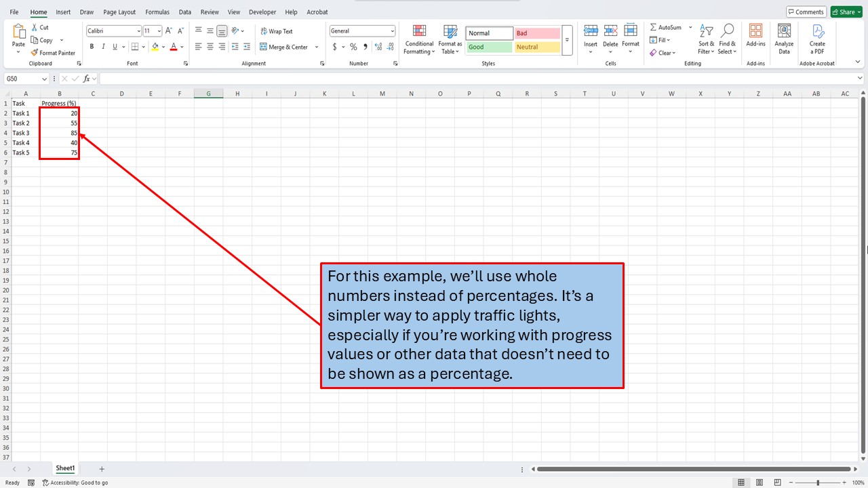The width and height of the screenshot is (868, 488).
Task: Open the font size dropdown
Action: [159, 30]
